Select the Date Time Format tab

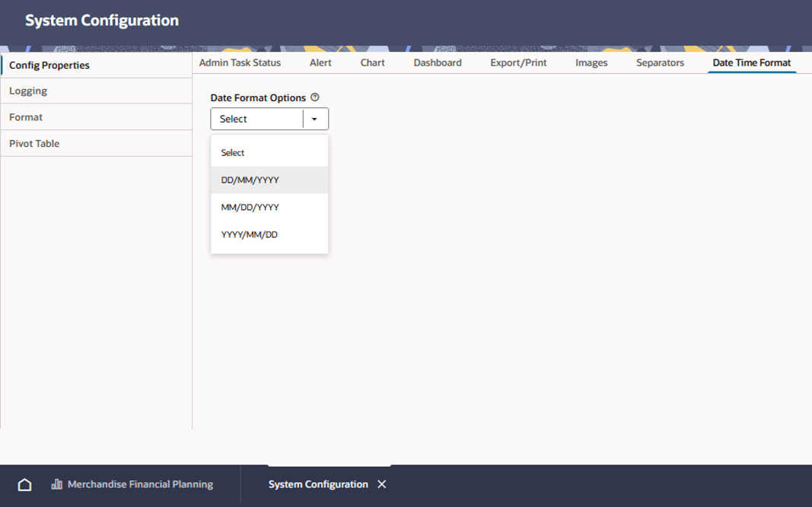coord(752,62)
